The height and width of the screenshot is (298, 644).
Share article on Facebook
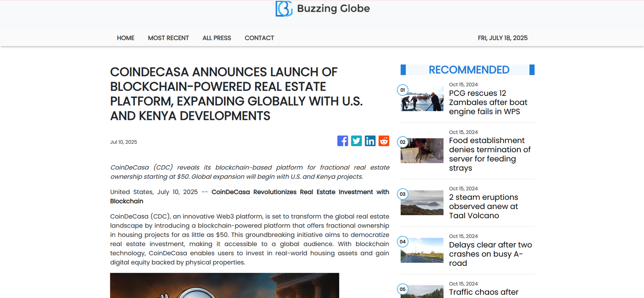[343, 141]
